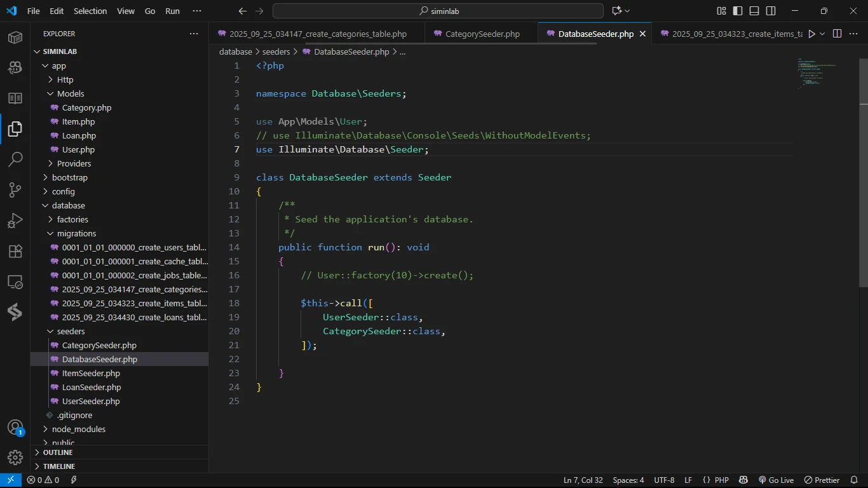
Task: Collapse the migrations folder
Action: tap(76, 233)
